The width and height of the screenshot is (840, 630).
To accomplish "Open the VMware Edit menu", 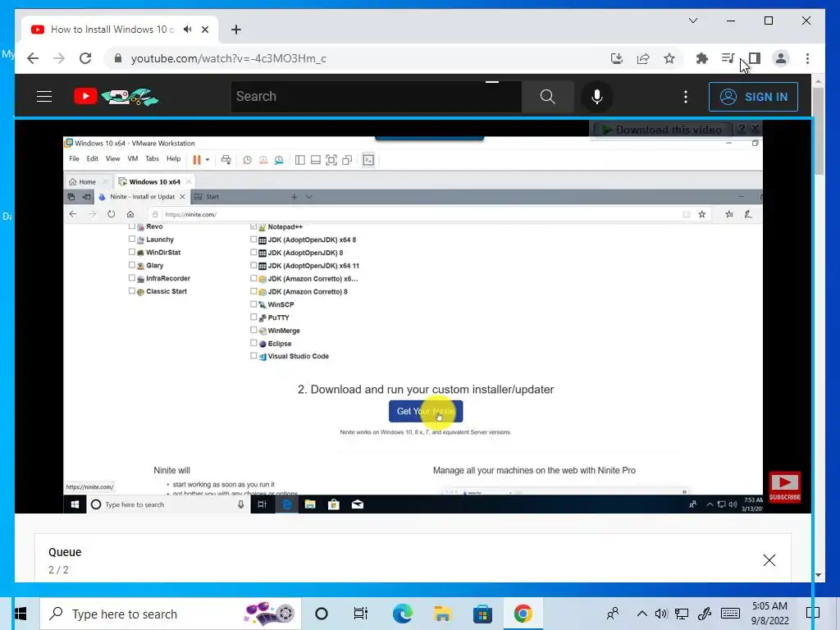I will tap(92, 158).
